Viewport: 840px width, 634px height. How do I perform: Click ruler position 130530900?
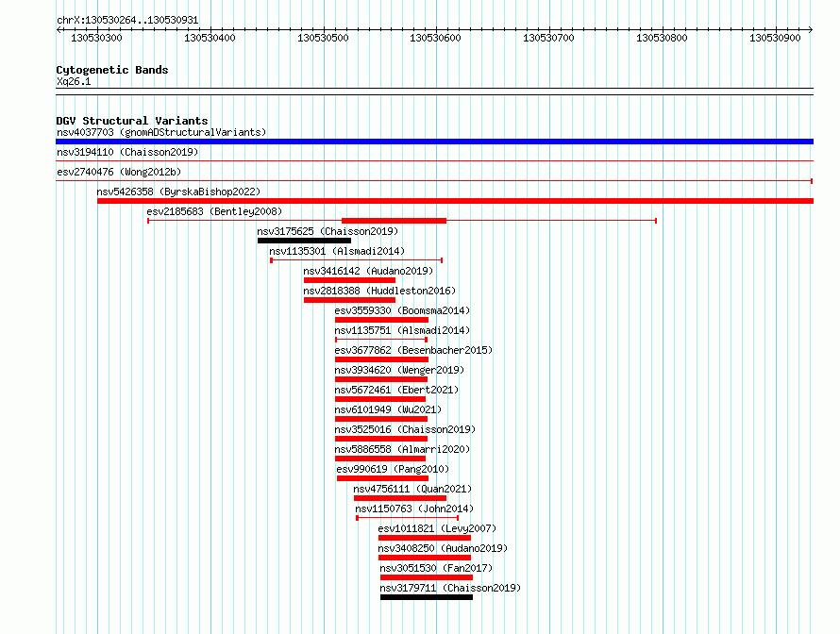click(775, 38)
